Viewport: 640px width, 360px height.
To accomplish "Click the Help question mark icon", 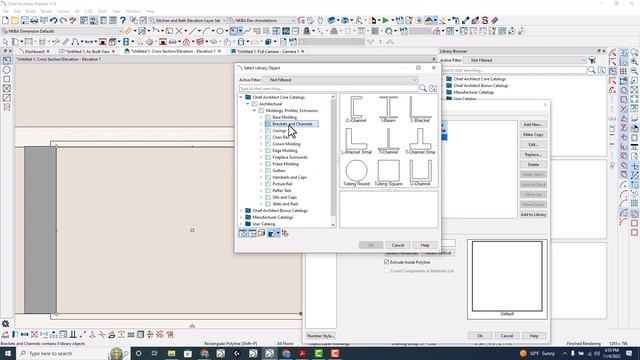I will click(122, 20).
